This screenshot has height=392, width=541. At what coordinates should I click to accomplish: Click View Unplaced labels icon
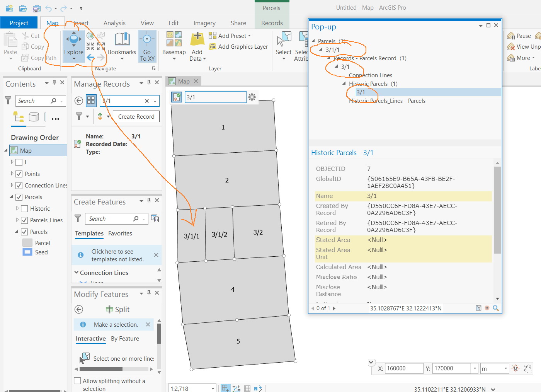coord(510,47)
